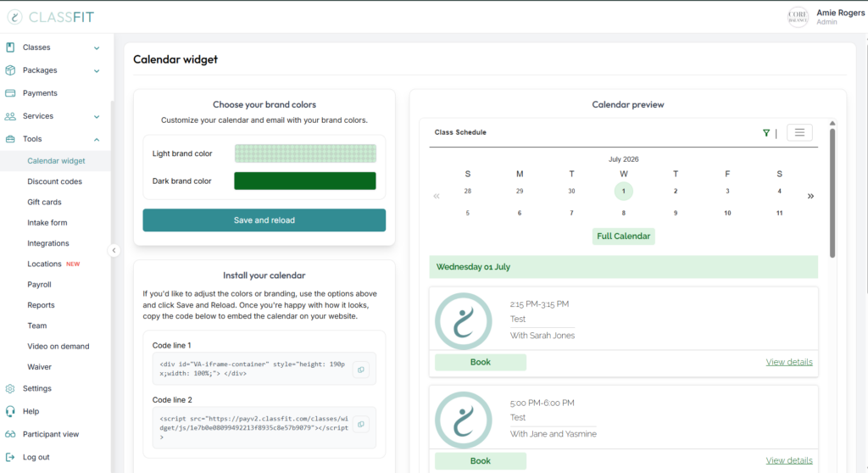
Task: Click the Packages box icon
Action: pos(10,70)
